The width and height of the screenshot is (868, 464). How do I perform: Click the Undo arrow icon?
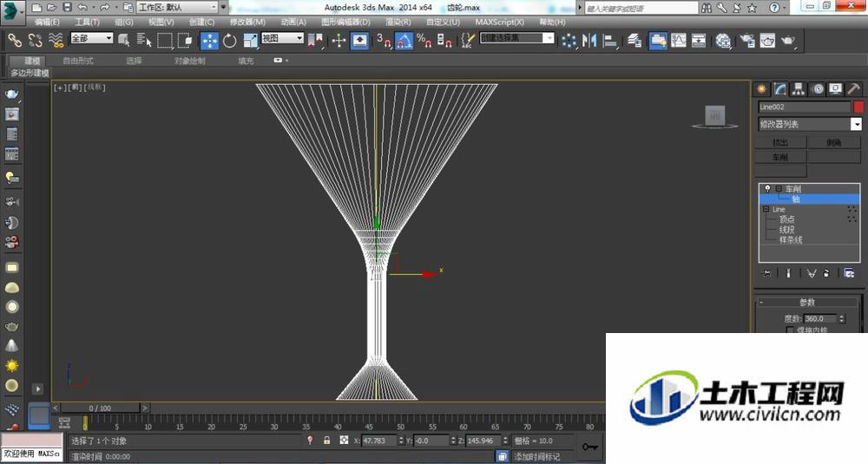[82, 7]
